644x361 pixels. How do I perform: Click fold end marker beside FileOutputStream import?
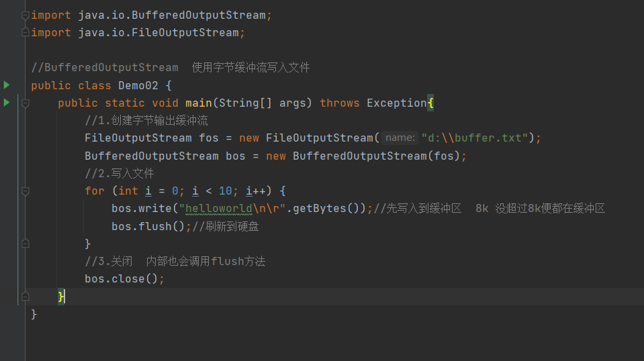[25, 32]
